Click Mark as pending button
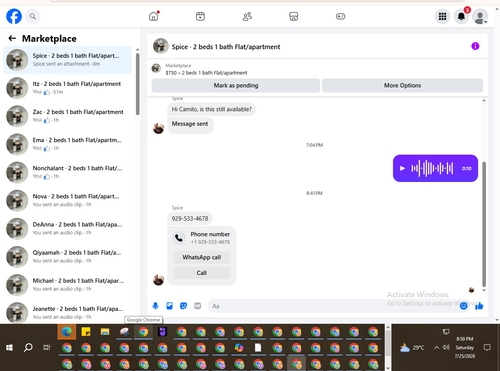 pyautogui.click(x=236, y=85)
